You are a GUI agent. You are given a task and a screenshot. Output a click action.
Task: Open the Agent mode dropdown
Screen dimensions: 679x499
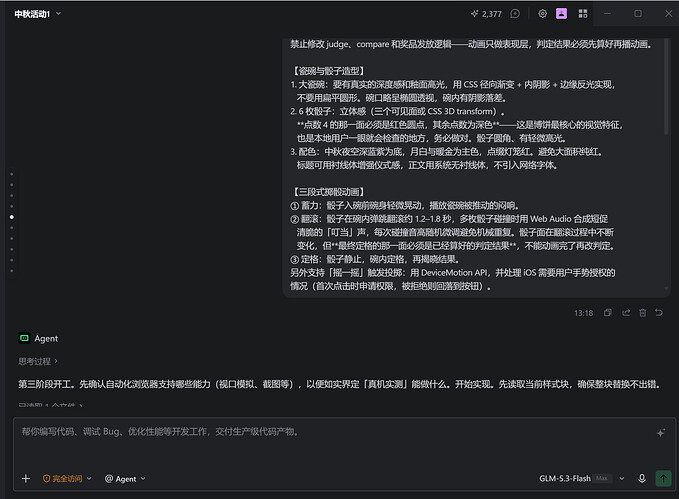tap(125, 479)
